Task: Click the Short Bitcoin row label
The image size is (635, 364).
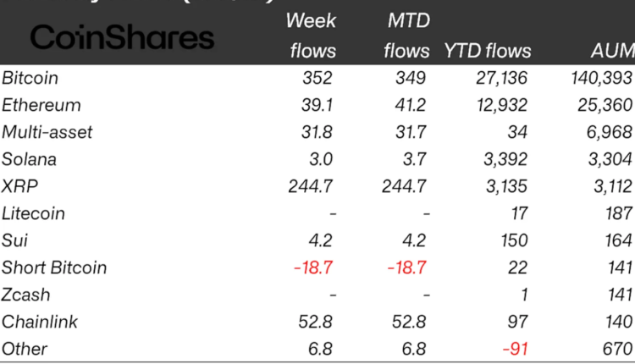Action: (x=54, y=268)
